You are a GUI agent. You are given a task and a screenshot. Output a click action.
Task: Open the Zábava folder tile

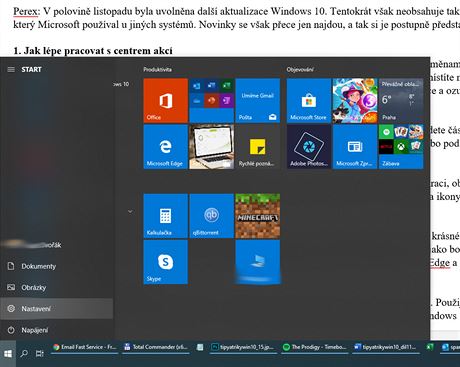point(401,147)
